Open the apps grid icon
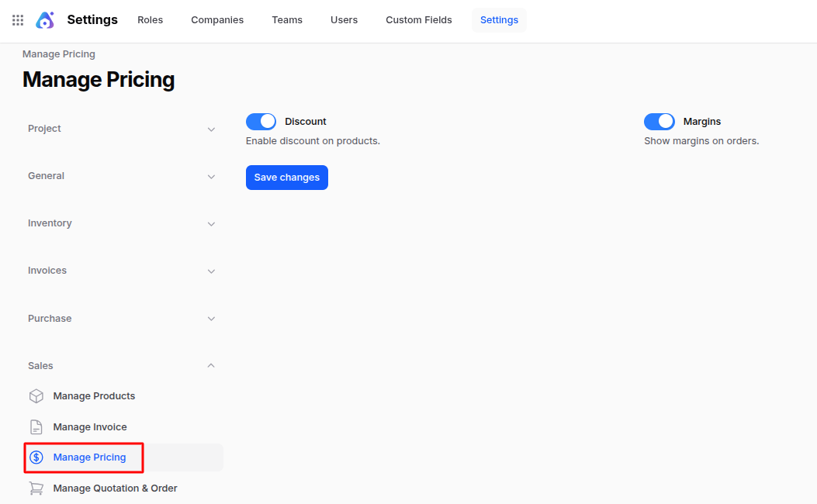Viewport: 817px width, 504px height. click(x=17, y=20)
